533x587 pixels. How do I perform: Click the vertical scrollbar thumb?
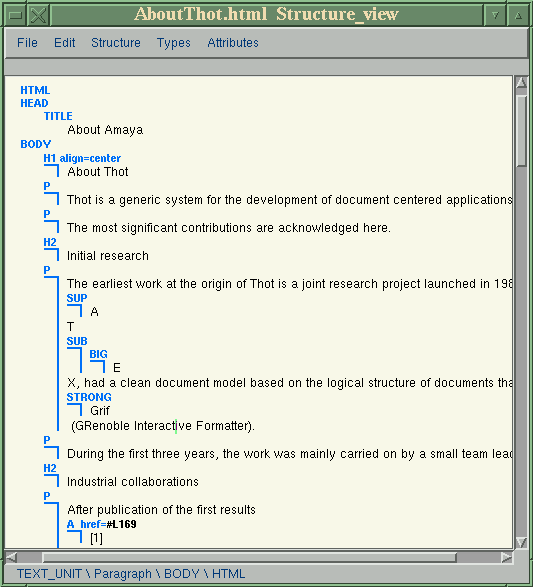pyautogui.click(x=521, y=131)
